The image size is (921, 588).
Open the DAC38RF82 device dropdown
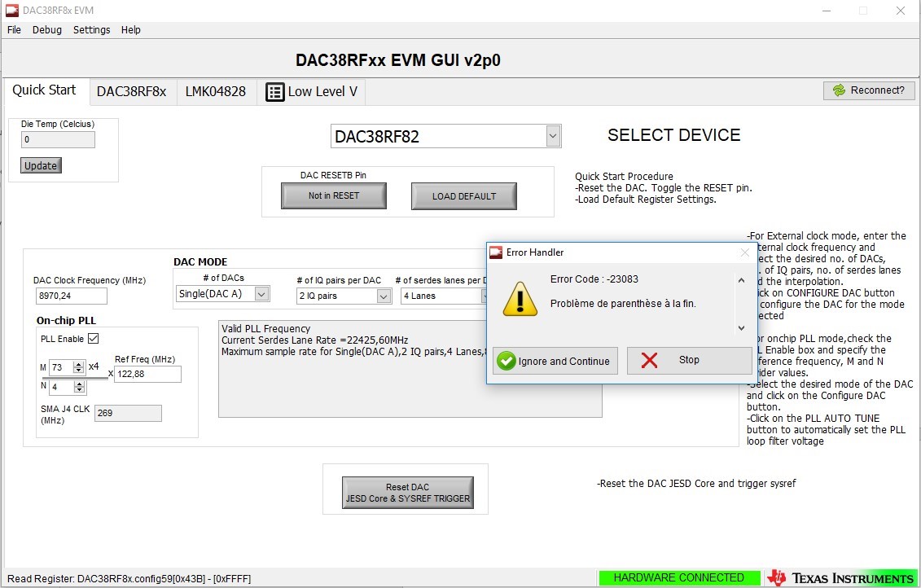(x=553, y=136)
